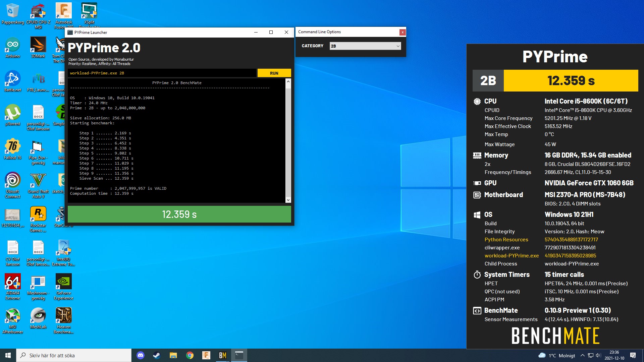Screen dimensions: 644x362
Task: Select the CPUID CPU-Z MSI desktop icon
Action: [38, 16]
